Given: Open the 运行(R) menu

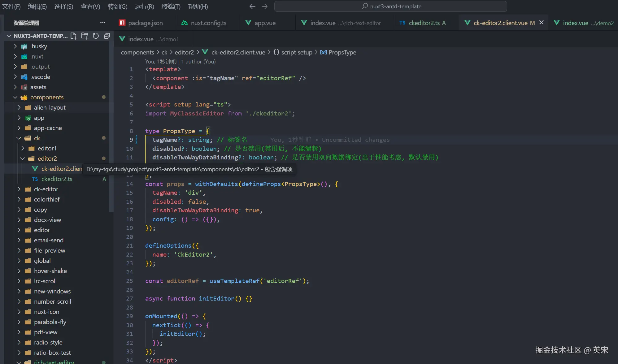Looking at the screenshot, I should coord(144,6).
